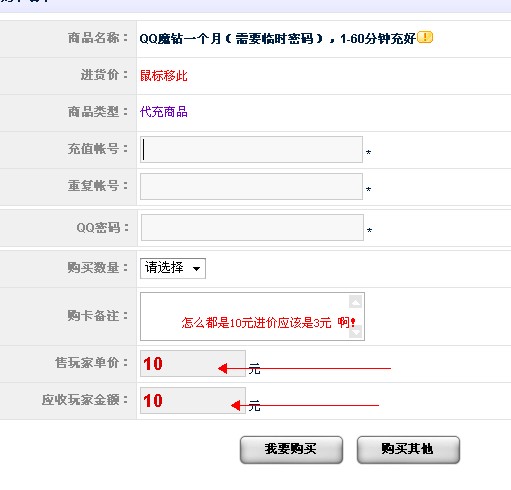This screenshot has width=511, height=490.
Task: Click the 充值帐号 field label
Action: 98,149
